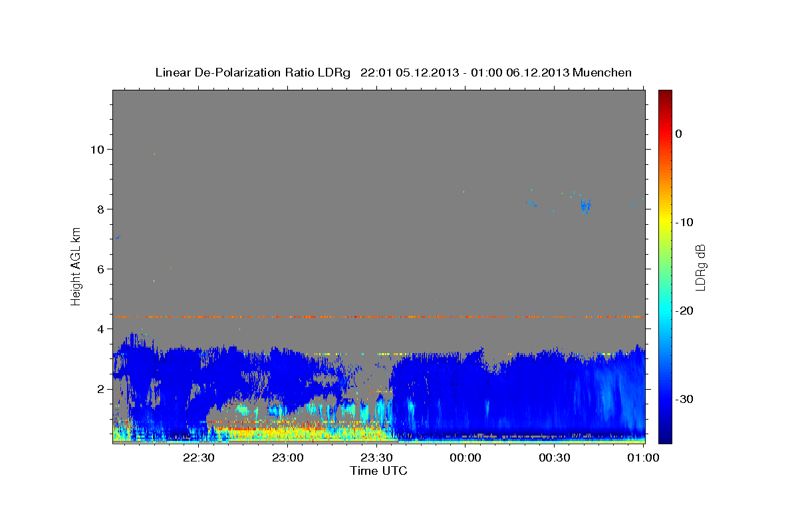798x532 pixels.
Task: Click the plot title 'Linear De-Polarization Ratio LDRg'
Action: coord(252,72)
